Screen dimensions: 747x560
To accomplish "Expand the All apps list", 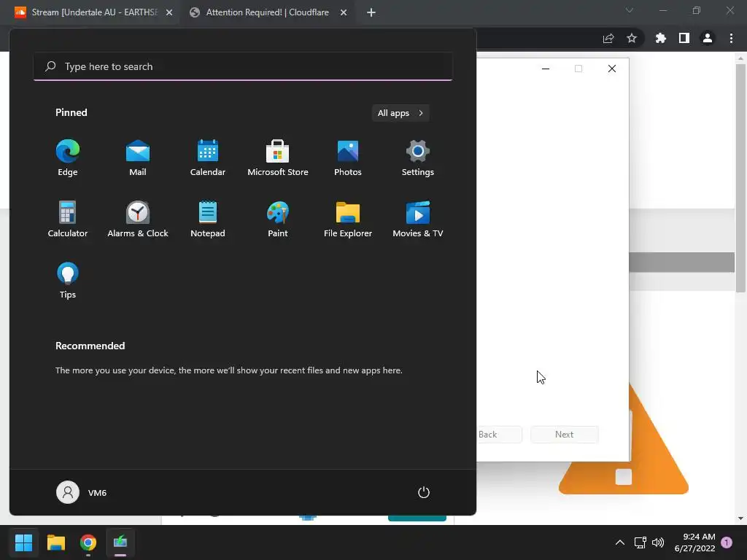I will pos(400,113).
